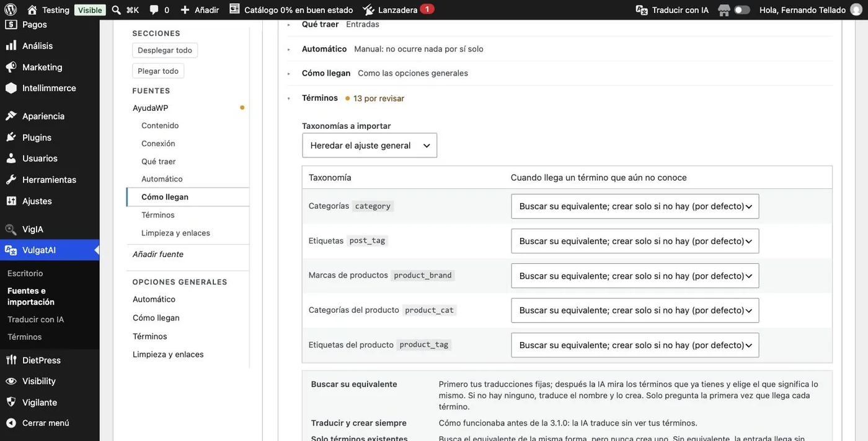This screenshot has height=441, width=868.
Task: Open the Usuarios person icon
Action: click(x=11, y=158)
